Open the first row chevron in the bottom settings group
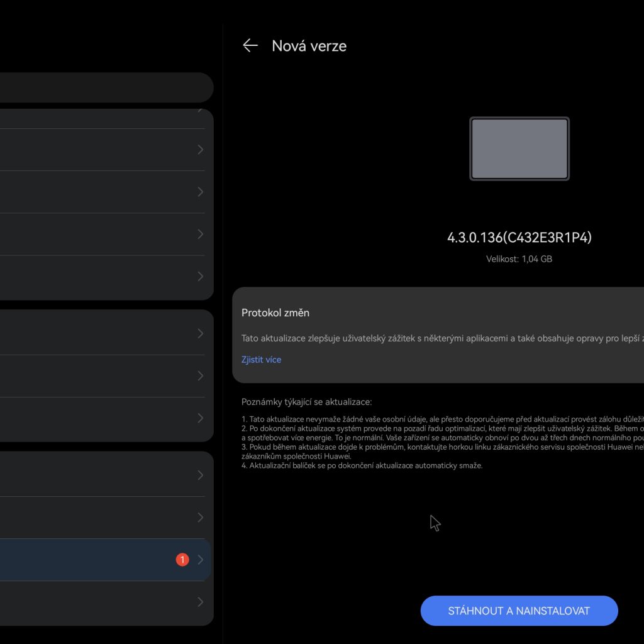The width and height of the screenshot is (644, 644). 201,475
